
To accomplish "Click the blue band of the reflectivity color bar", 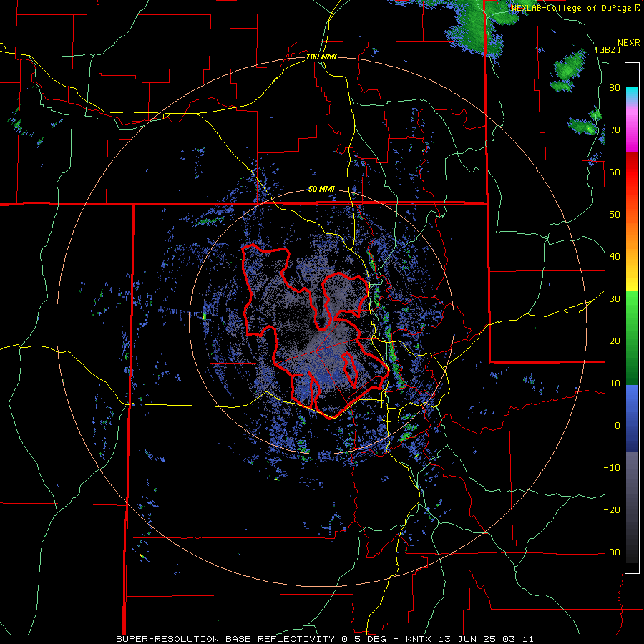I will 632,419.
